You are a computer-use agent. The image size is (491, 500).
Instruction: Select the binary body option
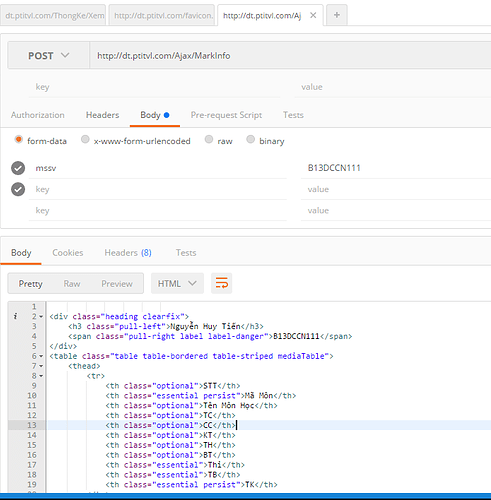(250, 139)
